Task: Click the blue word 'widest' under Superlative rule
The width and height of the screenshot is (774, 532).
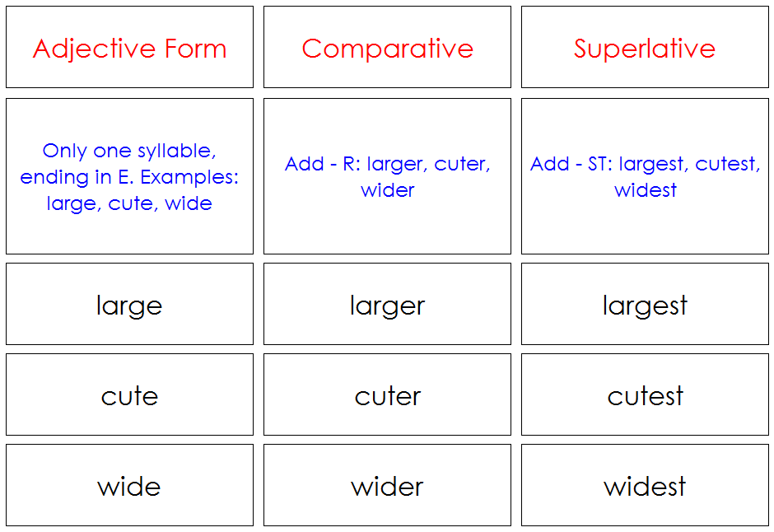Action: (x=645, y=190)
